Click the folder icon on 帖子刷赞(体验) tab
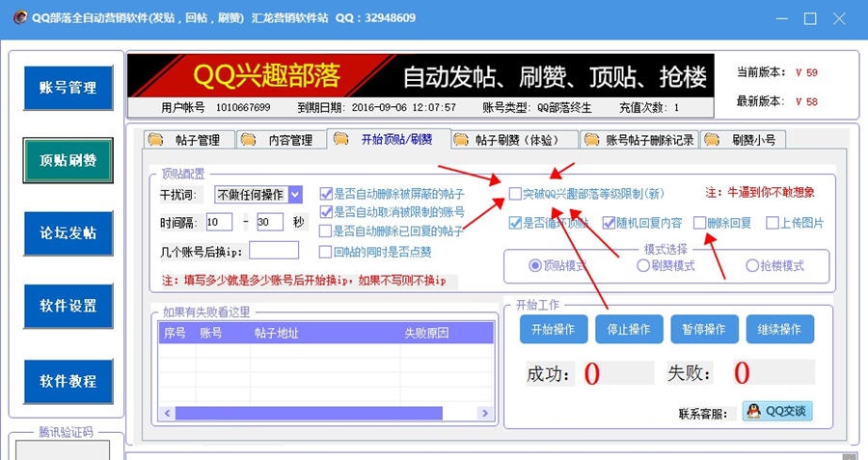 [x=461, y=140]
